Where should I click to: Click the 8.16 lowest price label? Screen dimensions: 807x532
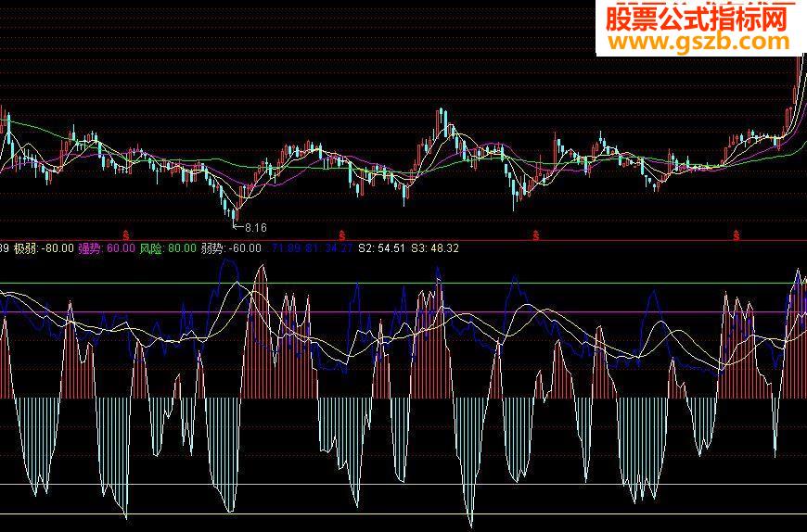pyautogui.click(x=256, y=227)
